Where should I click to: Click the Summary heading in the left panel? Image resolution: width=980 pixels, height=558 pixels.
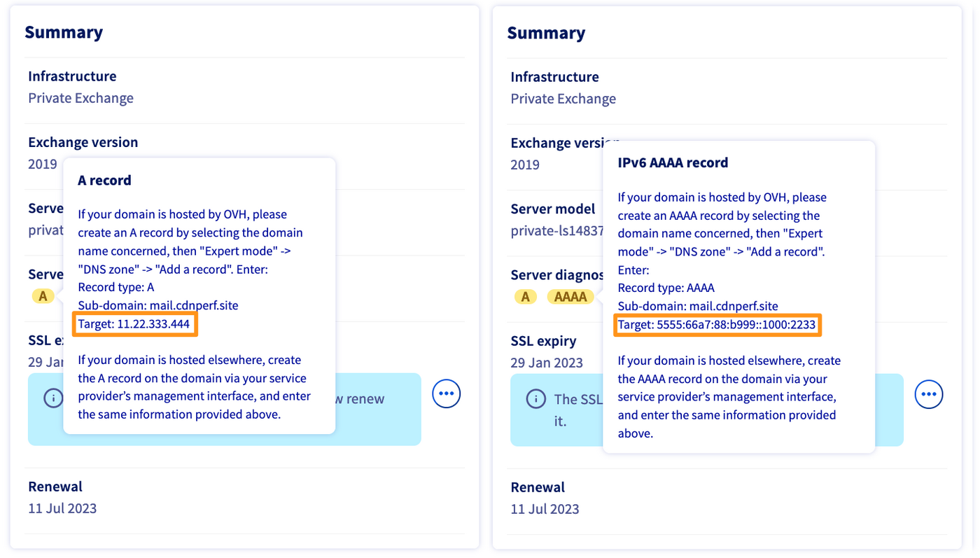[x=64, y=32]
